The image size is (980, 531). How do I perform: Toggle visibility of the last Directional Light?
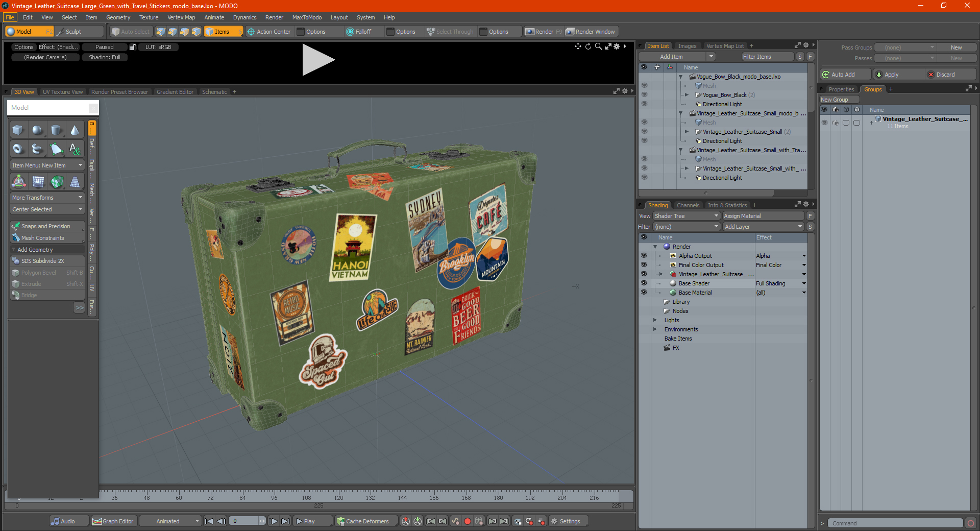pyautogui.click(x=644, y=178)
